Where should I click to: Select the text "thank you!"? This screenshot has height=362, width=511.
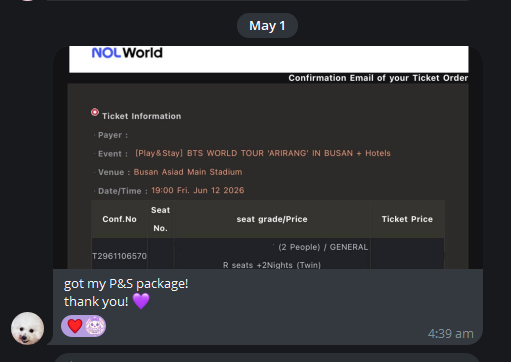(x=96, y=302)
